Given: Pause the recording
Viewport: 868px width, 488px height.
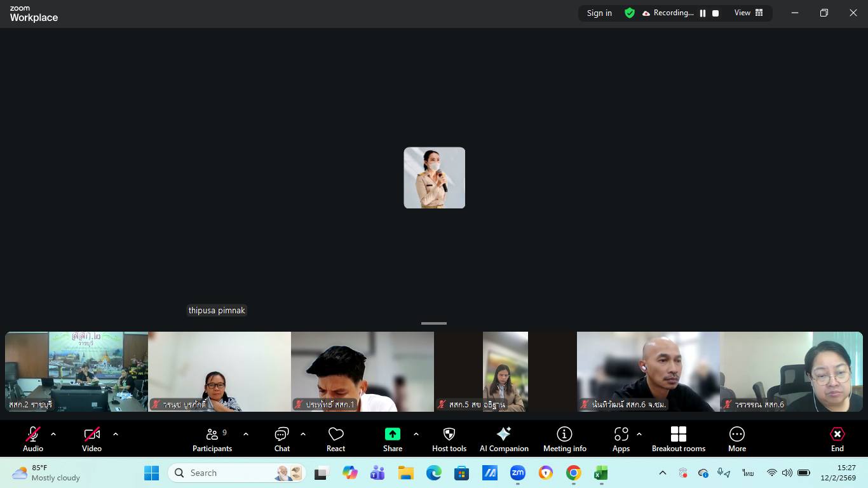Looking at the screenshot, I should pos(703,13).
